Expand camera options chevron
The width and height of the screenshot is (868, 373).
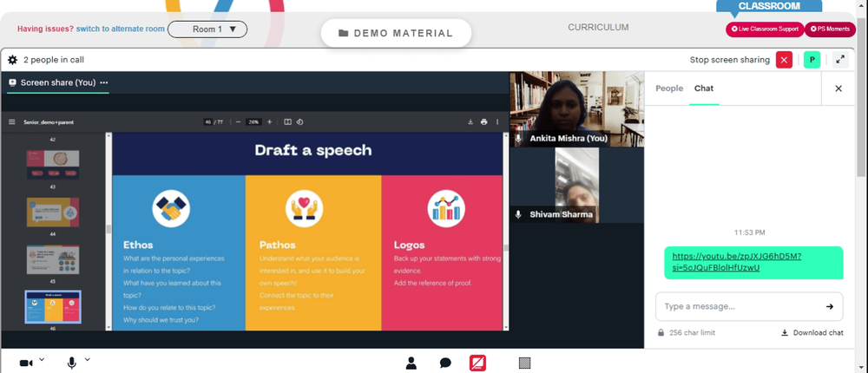point(42,359)
